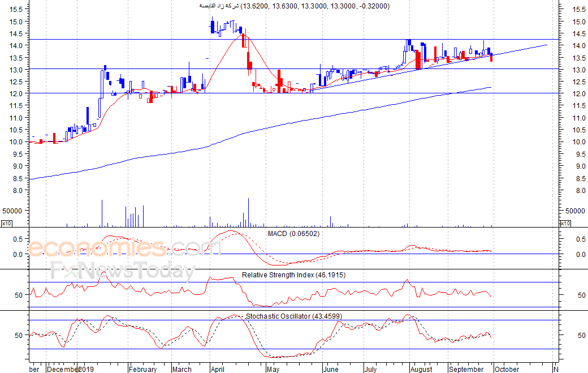Click 14.5 on the left price axis
This screenshot has width=588, height=373.
tap(16, 34)
